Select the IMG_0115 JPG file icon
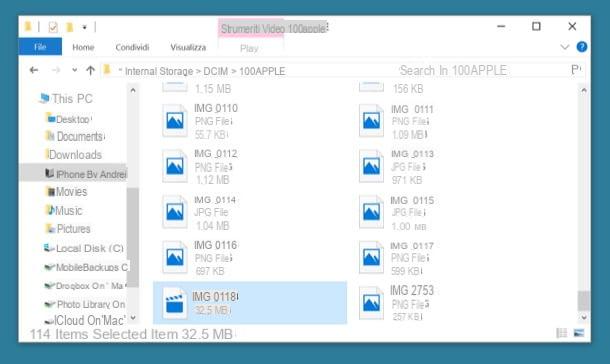This screenshot has height=364, width=610. pos(372,212)
